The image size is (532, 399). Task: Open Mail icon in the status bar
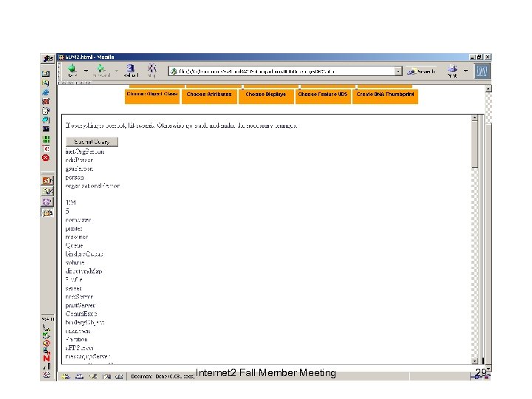[x=79, y=376]
